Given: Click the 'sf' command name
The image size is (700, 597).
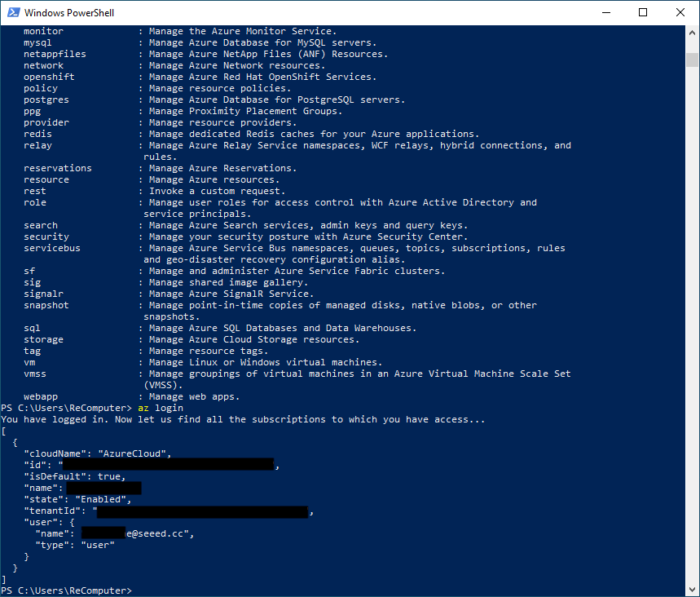Looking at the screenshot, I should (x=29, y=271).
